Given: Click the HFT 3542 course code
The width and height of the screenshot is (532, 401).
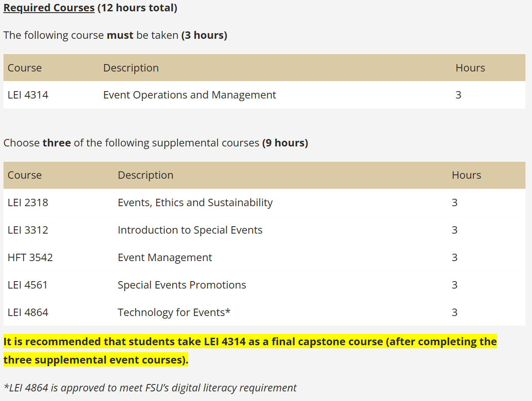Looking at the screenshot, I should [x=30, y=258].
